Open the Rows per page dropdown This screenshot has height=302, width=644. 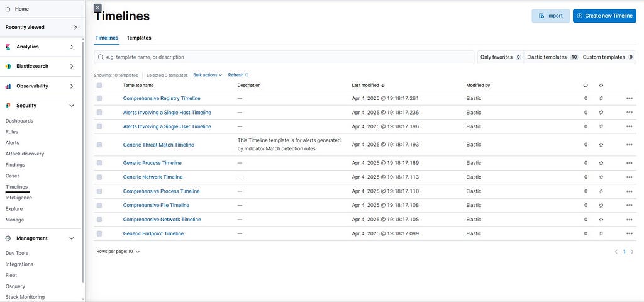(118, 252)
